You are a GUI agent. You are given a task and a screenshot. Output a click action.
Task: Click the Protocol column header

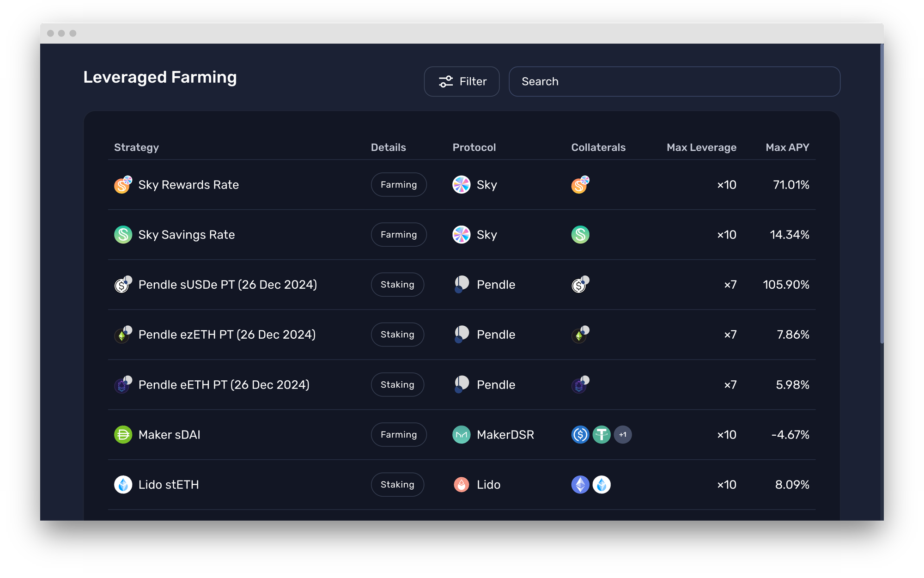pyautogui.click(x=474, y=147)
